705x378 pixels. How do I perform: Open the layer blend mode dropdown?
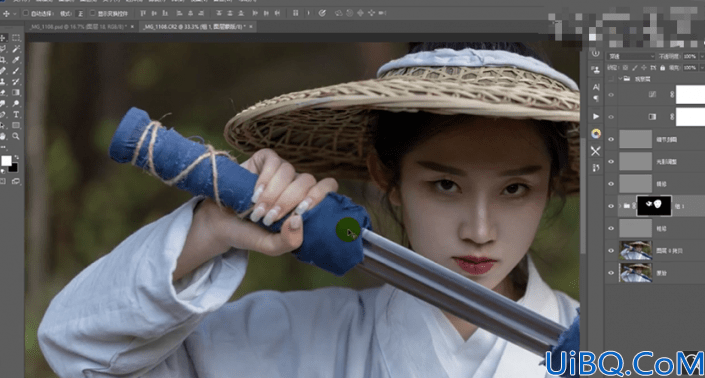[631, 56]
